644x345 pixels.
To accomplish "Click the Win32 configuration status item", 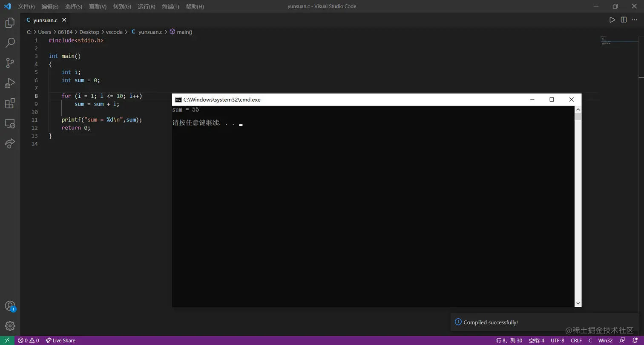I will click(x=605, y=340).
